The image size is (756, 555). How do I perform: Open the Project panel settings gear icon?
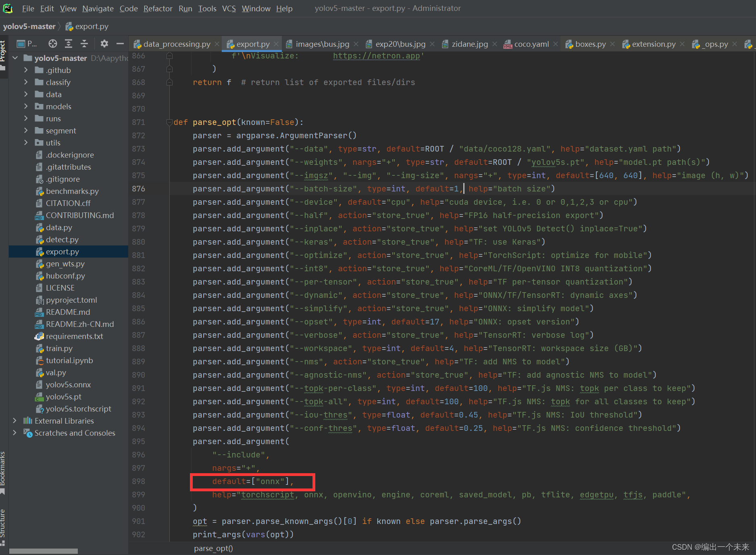(104, 44)
